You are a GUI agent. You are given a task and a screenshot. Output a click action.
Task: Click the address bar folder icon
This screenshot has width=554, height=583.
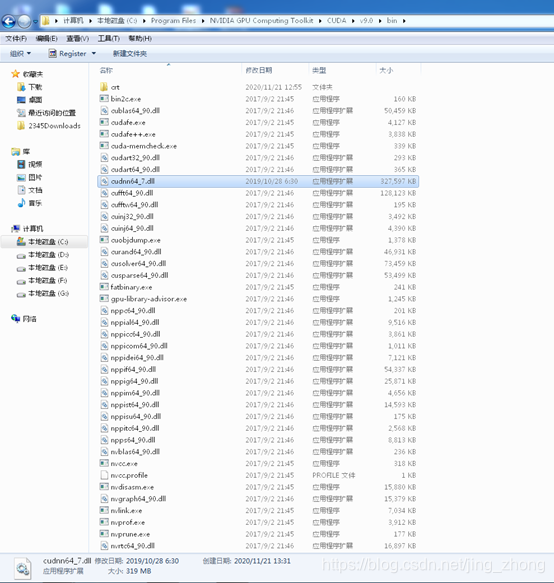point(45,21)
